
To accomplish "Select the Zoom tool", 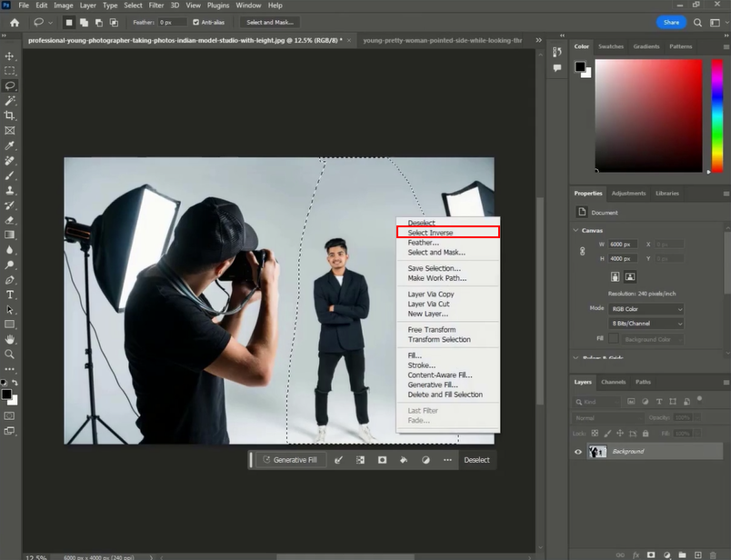I will click(9, 355).
